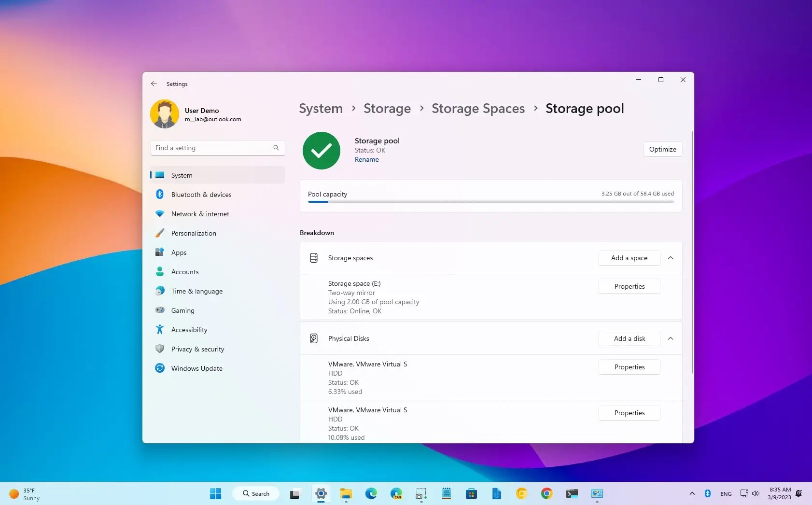
Task: Launch Chrome from the taskbar
Action: [546, 493]
